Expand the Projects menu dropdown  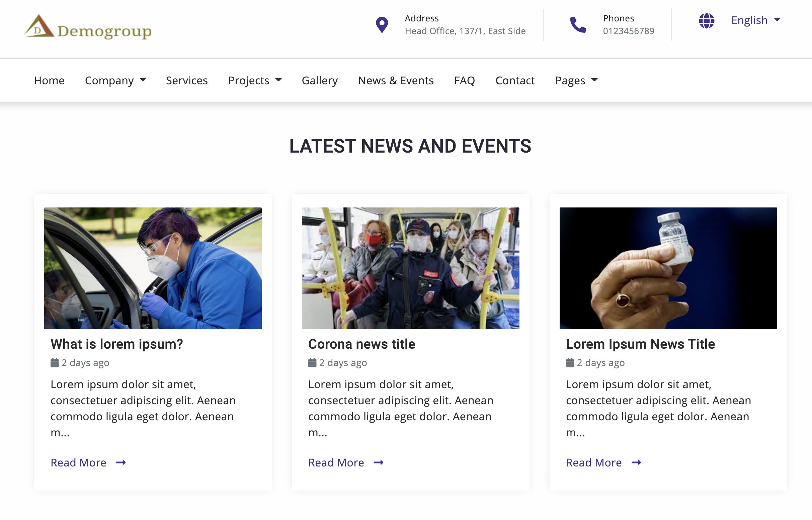pos(255,80)
